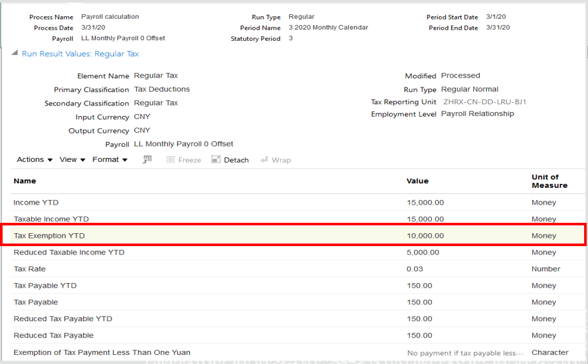The height and width of the screenshot is (364, 588).
Task: Click the Wrap icon
Action: pos(264,160)
